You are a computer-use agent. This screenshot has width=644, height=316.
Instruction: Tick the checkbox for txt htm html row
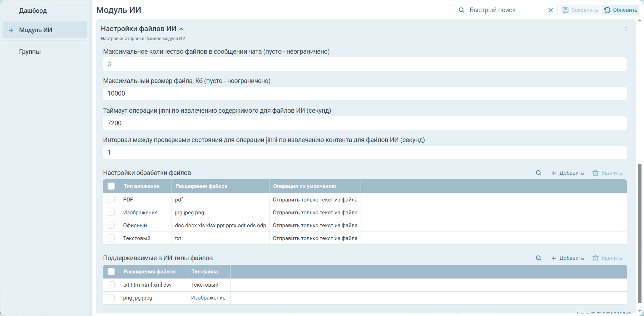(111, 285)
